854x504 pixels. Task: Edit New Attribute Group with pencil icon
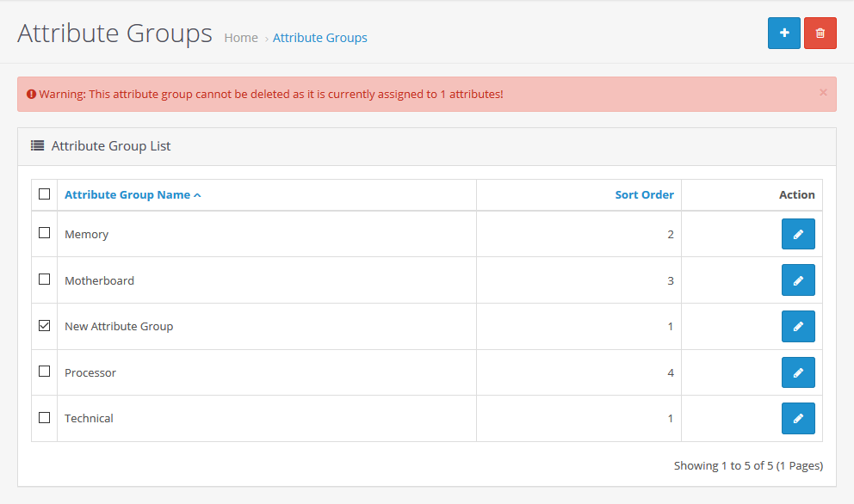click(x=798, y=327)
